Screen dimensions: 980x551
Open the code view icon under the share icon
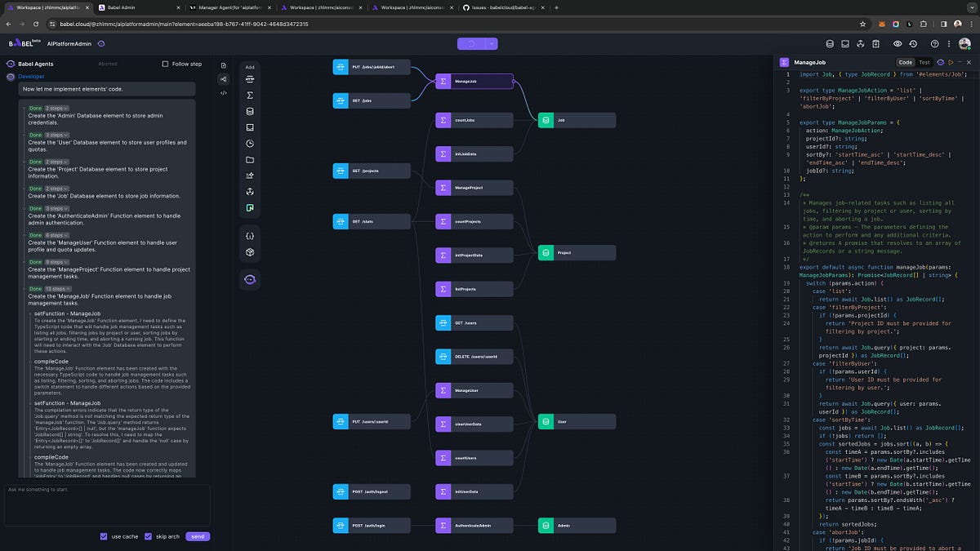(x=223, y=93)
